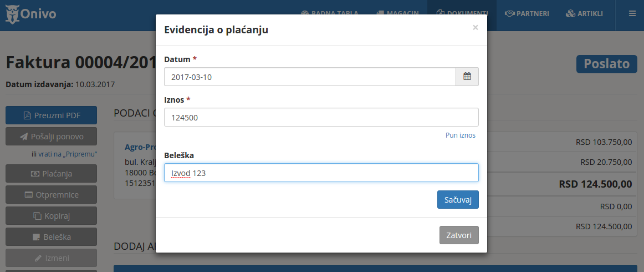The image size is (644, 272).
Task: Go to Dokumenti in the navbar
Action: point(462,12)
